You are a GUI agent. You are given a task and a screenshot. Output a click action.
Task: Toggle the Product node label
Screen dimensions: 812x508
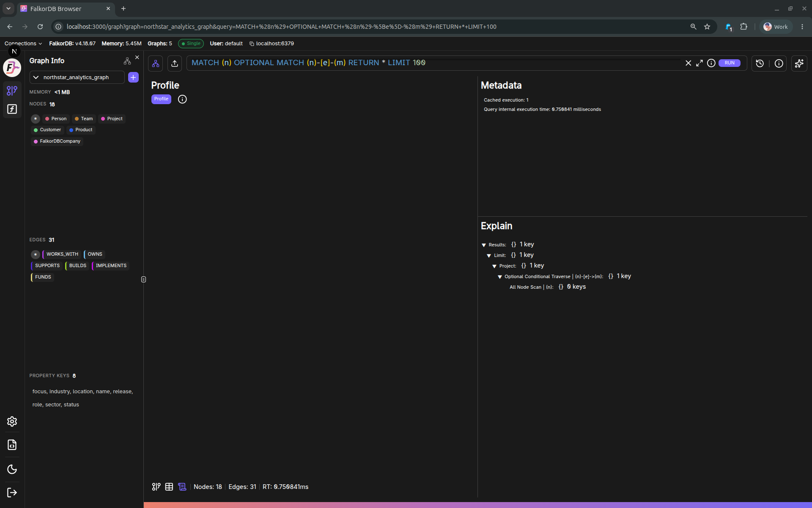[81, 130]
